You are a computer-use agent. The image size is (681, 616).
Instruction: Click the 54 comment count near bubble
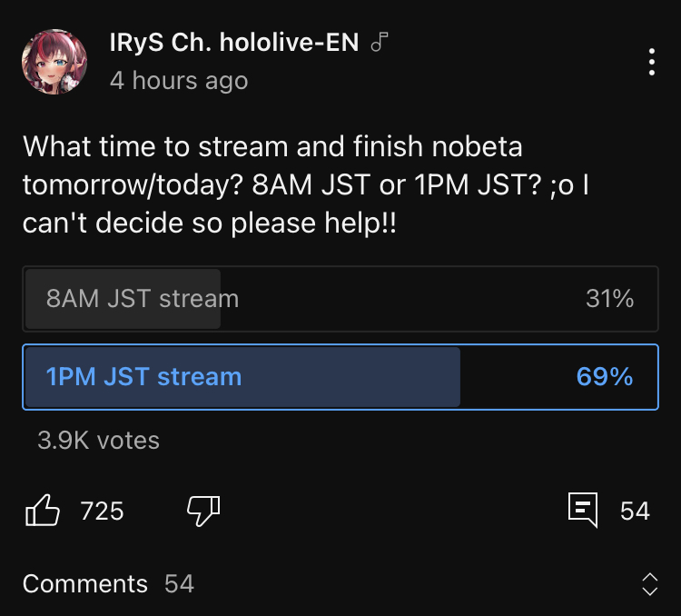pyautogui.click(x=635, y=511)
